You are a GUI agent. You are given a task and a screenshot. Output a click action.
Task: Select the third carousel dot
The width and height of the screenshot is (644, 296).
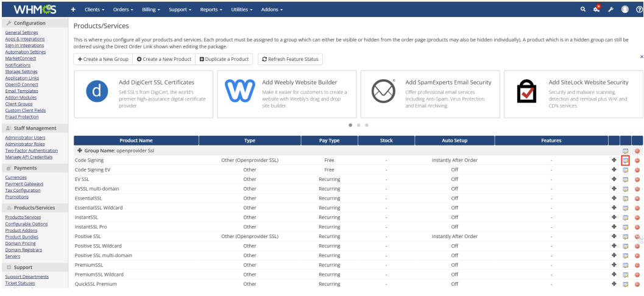[367, 125]
